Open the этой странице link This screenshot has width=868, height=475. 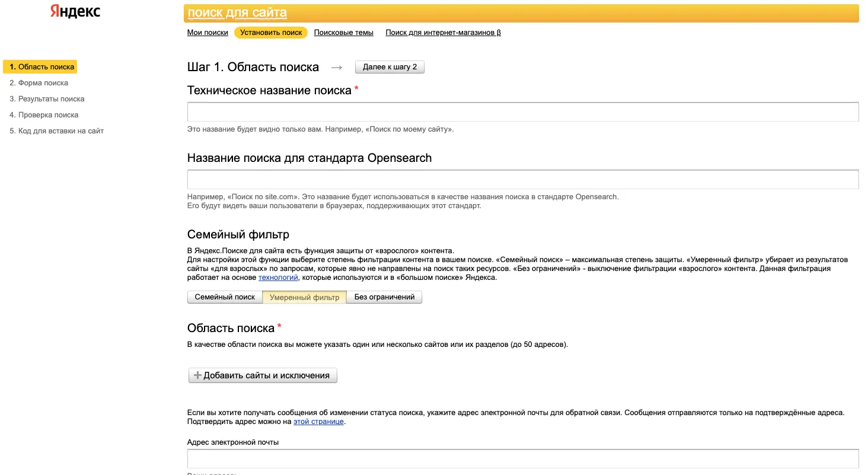tap(318, 422)
